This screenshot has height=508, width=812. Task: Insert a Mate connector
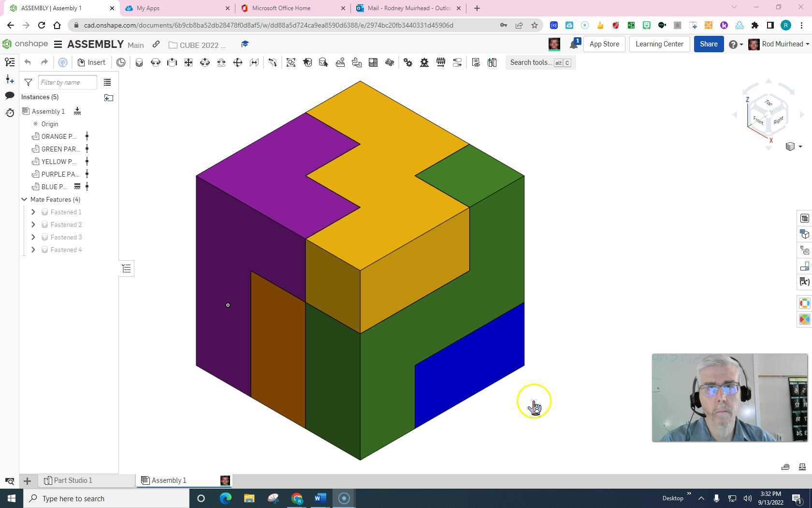click(308, 62)
